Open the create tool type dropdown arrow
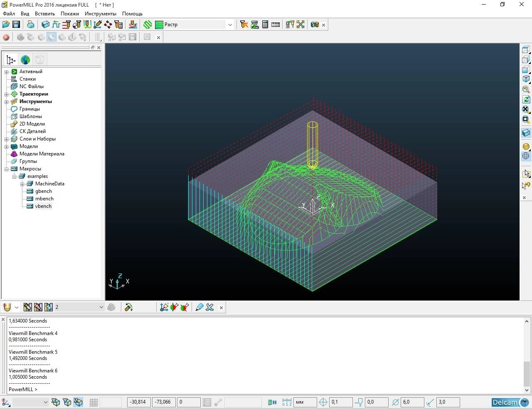The width and height of the screenshot is (532, 409). pyautogui.click(x=17, y=307)
